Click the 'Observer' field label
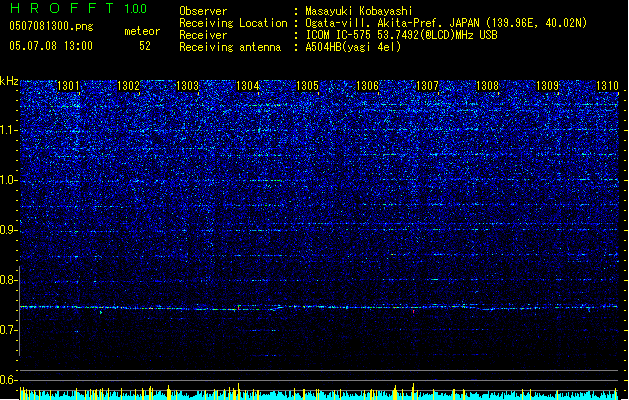The height and width of the screenshot is (400, 629). pyautogui.click(x=203, y=11)
